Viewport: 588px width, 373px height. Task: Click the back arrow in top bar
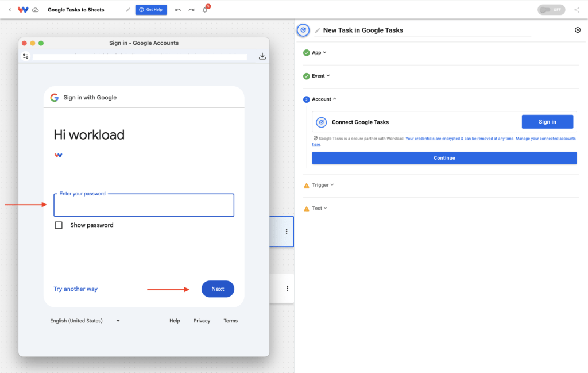click(x=10, y=10)
